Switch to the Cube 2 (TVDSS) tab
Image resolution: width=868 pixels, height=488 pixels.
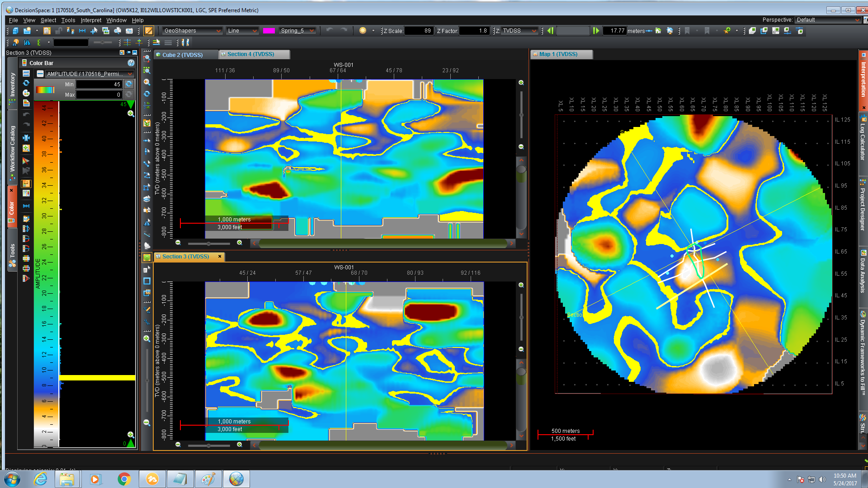pyautogui.click(x=185, y=55)
